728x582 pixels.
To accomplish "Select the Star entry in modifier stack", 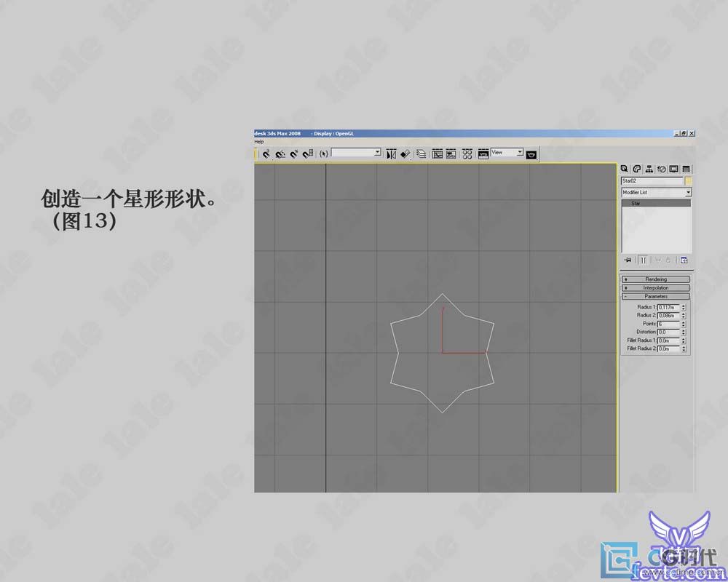I will coord(656,203).
